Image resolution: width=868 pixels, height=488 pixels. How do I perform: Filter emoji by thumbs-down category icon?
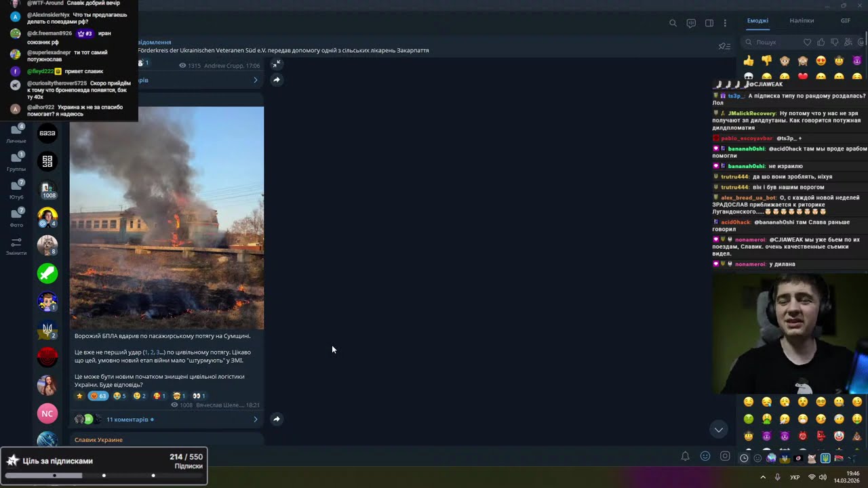pos(835,42)
